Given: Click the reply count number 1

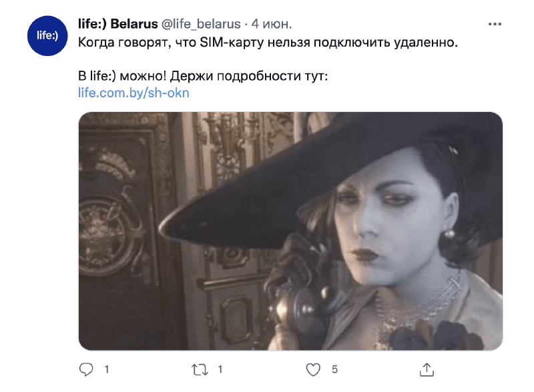Looking at the screenshot, I should tap(107, 369).
